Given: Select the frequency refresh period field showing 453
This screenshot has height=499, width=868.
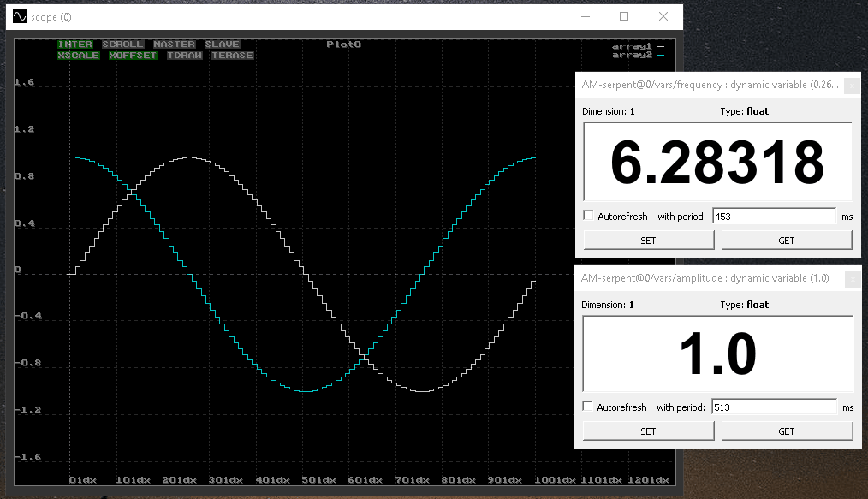Looking at the screenshot, I should point(773,215).
